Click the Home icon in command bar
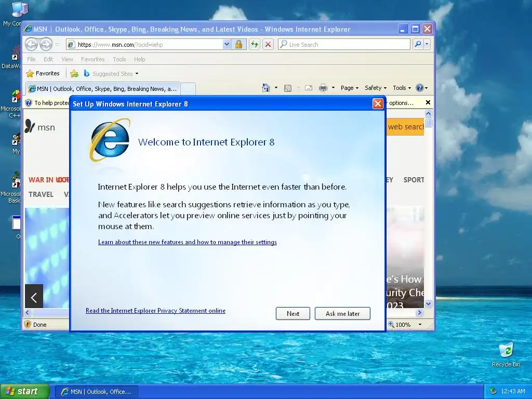 point(266,88)
